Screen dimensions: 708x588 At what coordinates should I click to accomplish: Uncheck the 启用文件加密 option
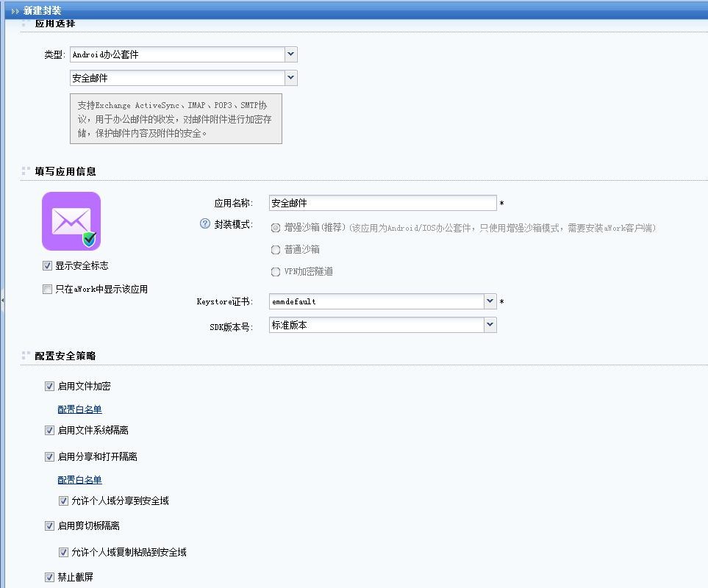point(50,386)
